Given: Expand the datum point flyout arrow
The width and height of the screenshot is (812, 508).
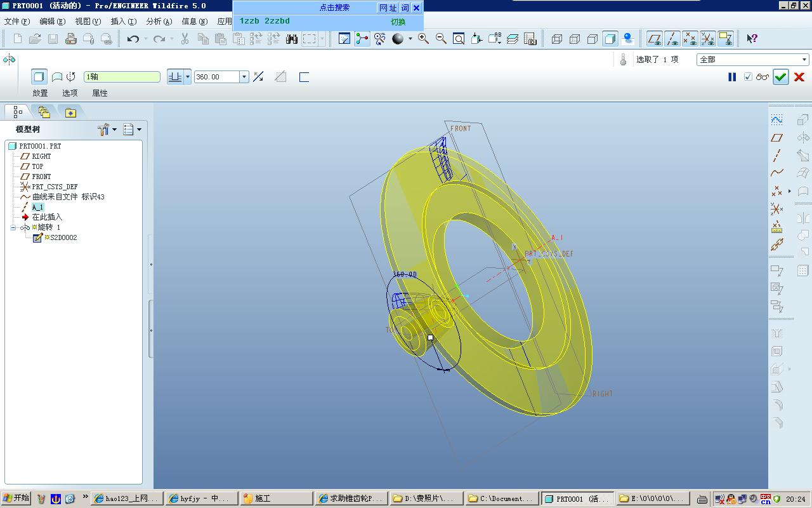Looking at the screenshot, I should tap(790, 190).
